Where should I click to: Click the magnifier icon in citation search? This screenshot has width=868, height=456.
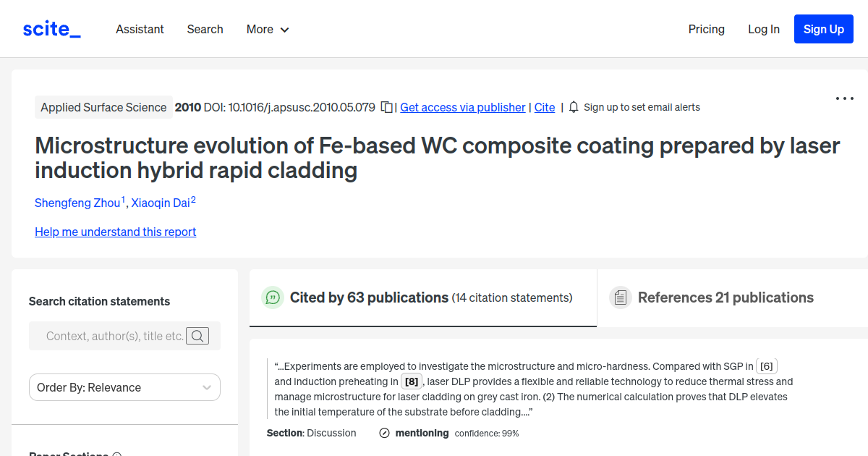[x=197, y=335]
